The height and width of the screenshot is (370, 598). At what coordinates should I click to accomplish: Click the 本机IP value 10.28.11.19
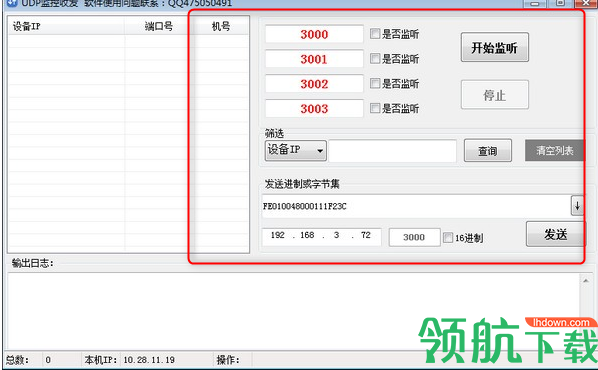click(x=149, y=360)
